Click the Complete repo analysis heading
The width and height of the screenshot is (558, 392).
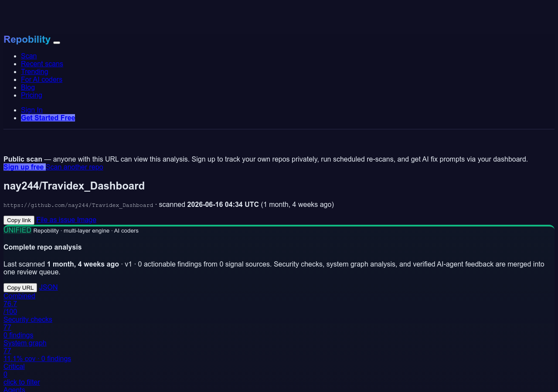[43, 247]
